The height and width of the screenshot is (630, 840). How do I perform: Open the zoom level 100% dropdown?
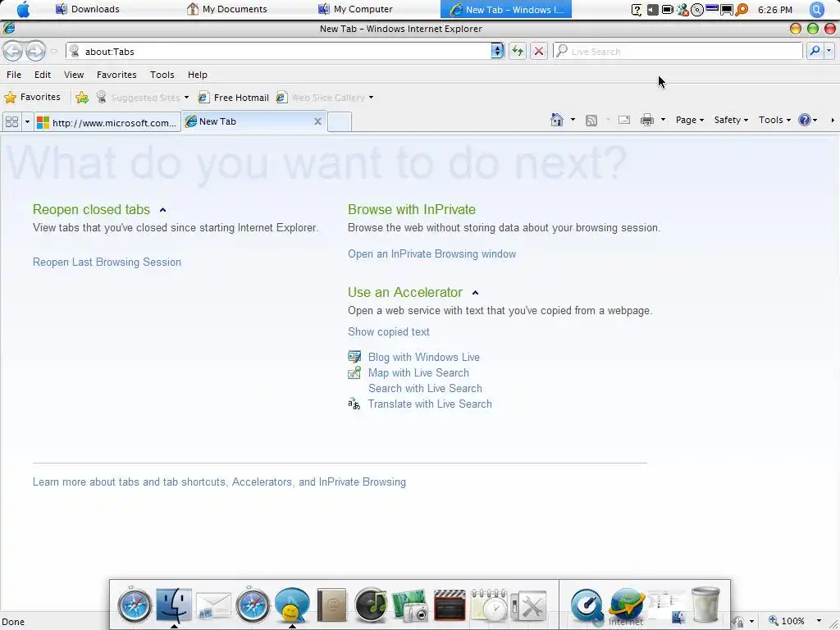point(819,621)
